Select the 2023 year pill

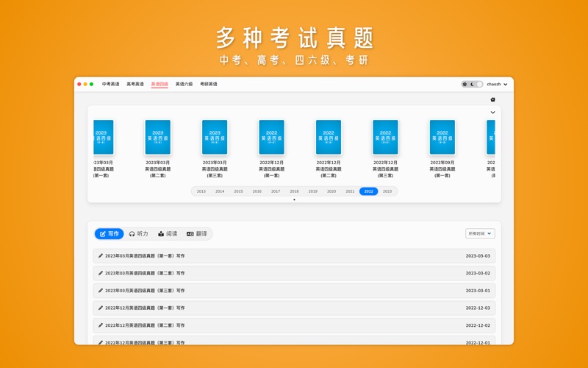[387, 191]
